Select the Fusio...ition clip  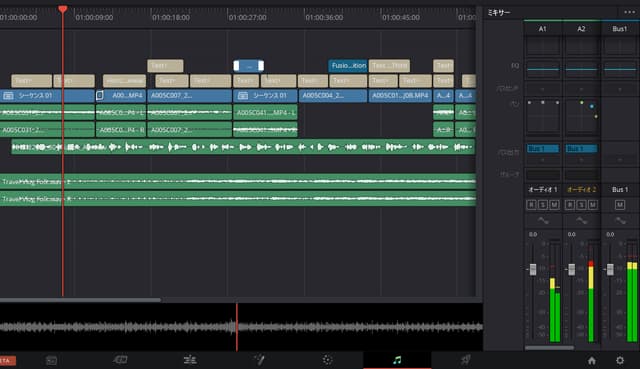pyautogui.click(x=348, y=66)
